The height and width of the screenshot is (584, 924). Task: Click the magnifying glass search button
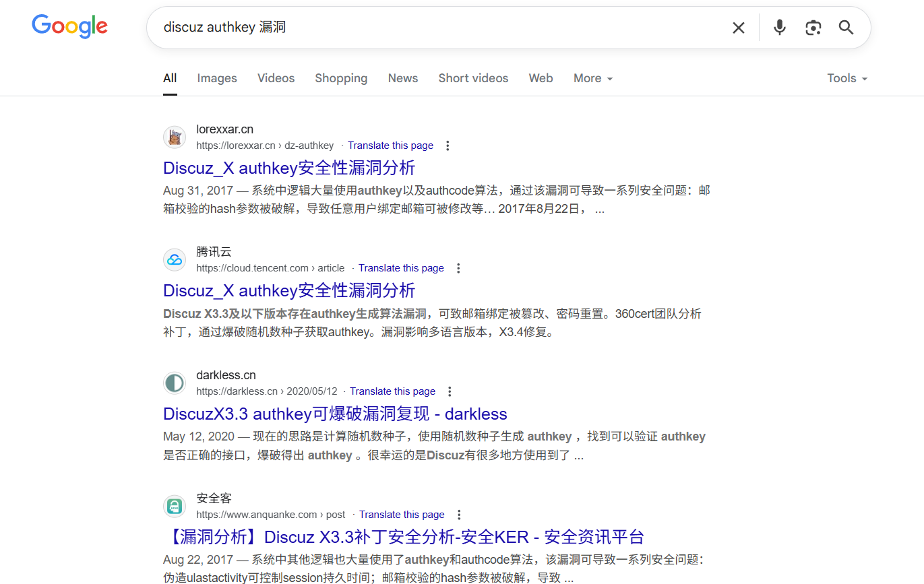[846, 28]
